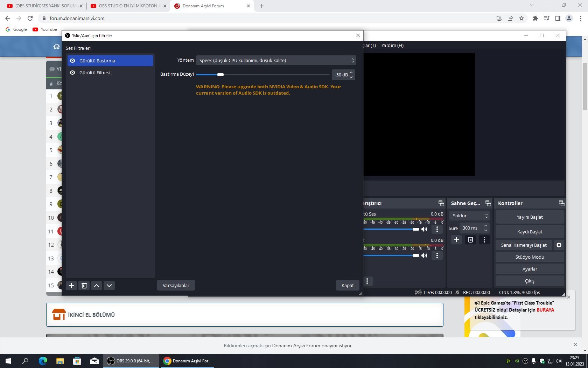Screen dimensions: 588x368
Task: Open transition properties three-dot menu
Action: click(484, 240)
